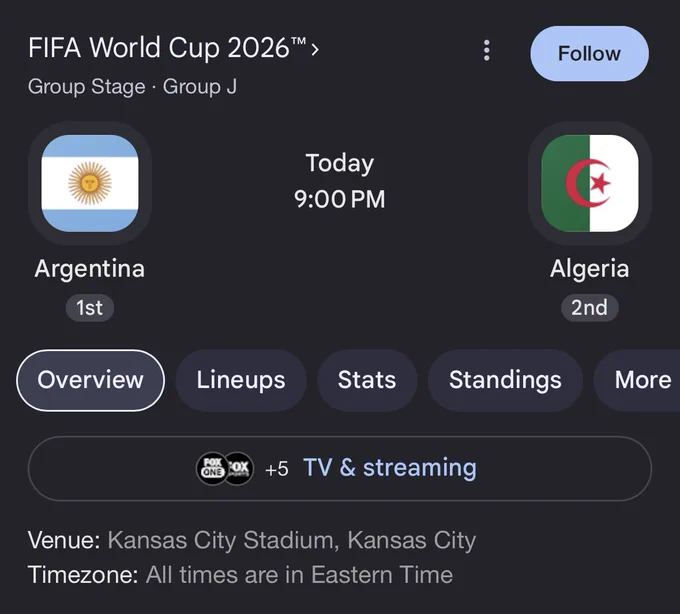Click the FIFA World Cup 2026 title
The height and width of the screenshot is (614, 680).
[x=167, y=47]
